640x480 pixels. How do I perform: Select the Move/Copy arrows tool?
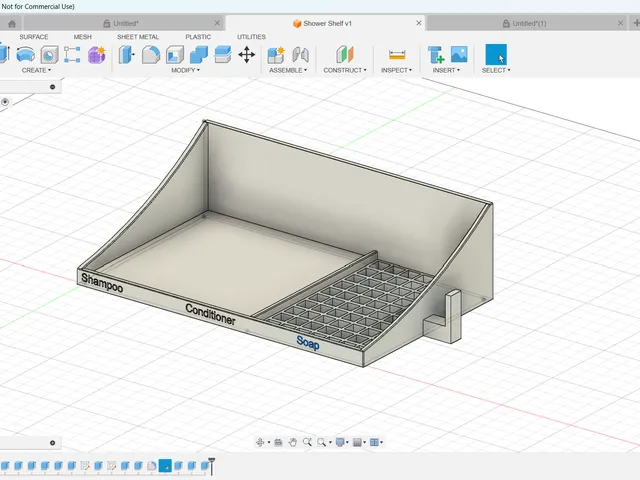click(247, 54)
